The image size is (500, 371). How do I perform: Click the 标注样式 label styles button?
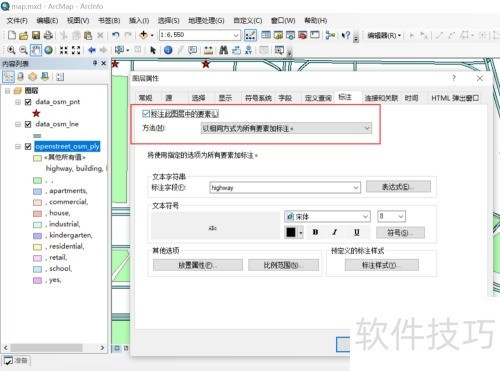(x=382, y=265)
